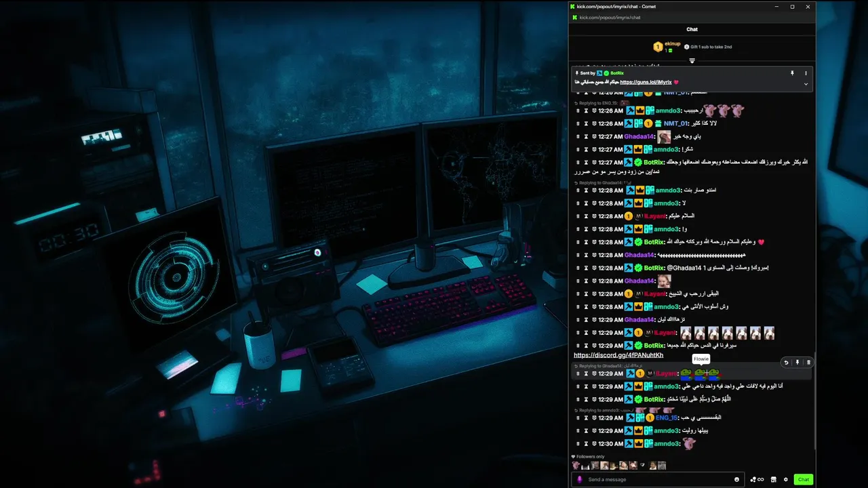
Task: Open ENG_15's username at 12:29 AM
Action: point(667,418)
